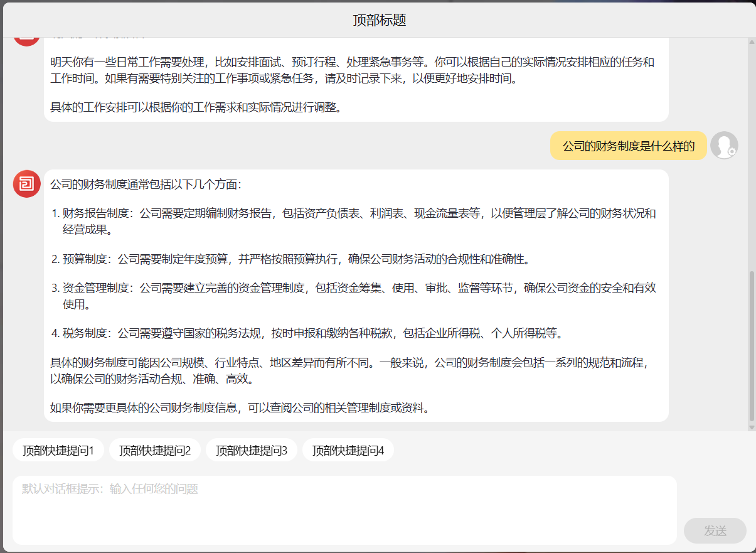Click the 财务报告制度 list item
This screenshot has height=553, width=756.
358,221
